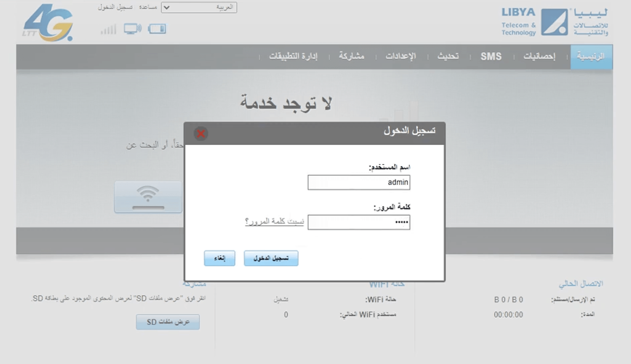This screenshot has width=631, height=364.
Task: Switch to the SMS tab
Action: (491, 57)
